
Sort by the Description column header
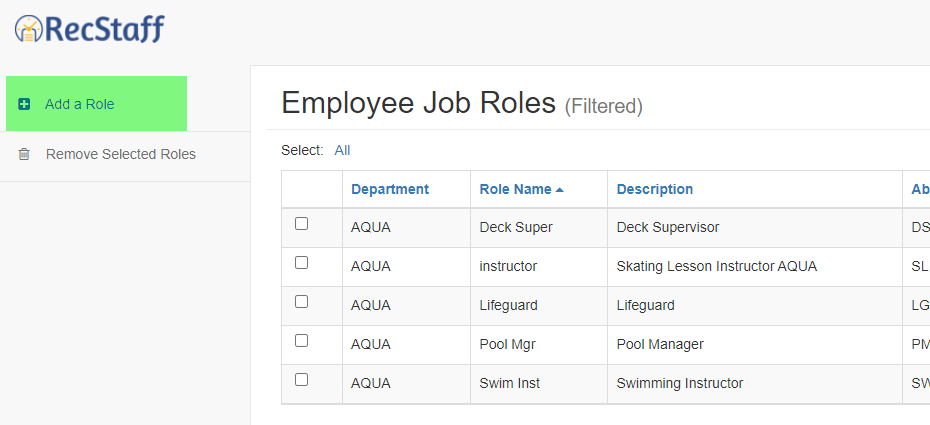point(654,189)
